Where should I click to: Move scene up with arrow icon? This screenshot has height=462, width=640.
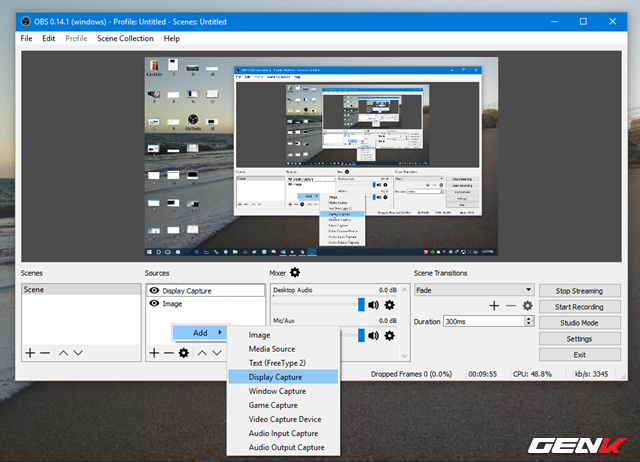point(63,353)
